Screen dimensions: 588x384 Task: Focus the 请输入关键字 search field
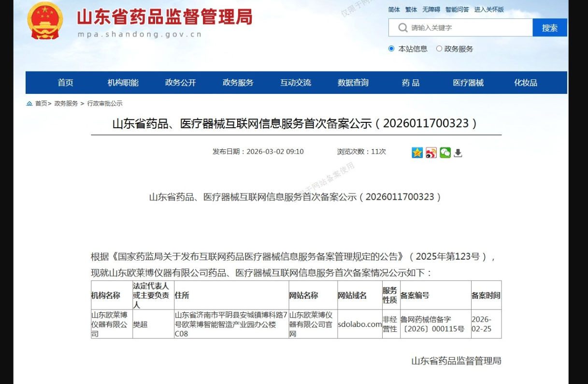tap(469, 28)
